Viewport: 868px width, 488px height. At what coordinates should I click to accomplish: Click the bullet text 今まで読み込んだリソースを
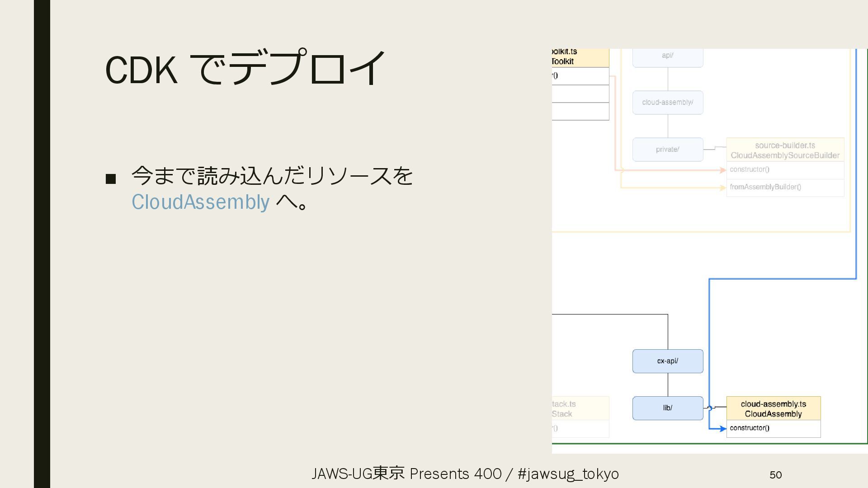pyautogui.click(x=272, y=175)
